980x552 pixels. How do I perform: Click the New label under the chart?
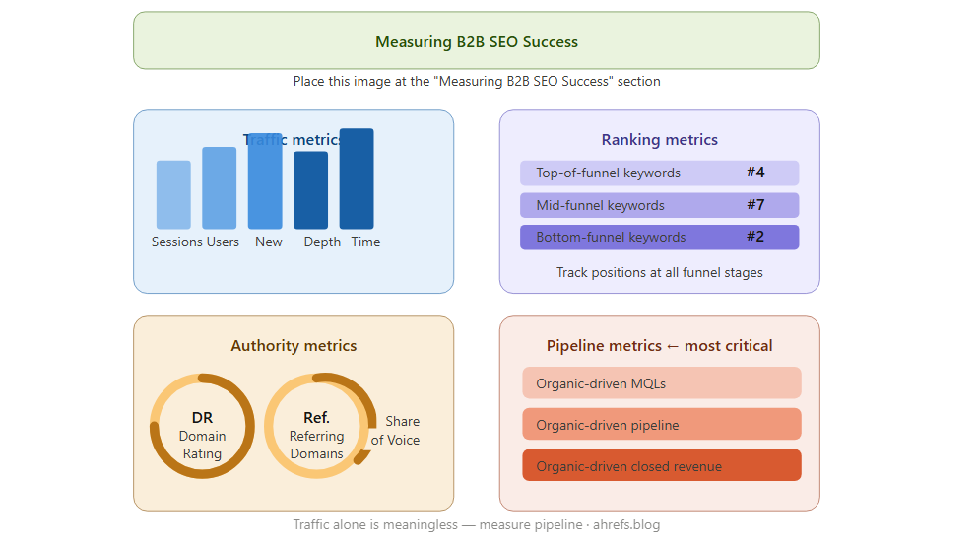click(268, 241)
